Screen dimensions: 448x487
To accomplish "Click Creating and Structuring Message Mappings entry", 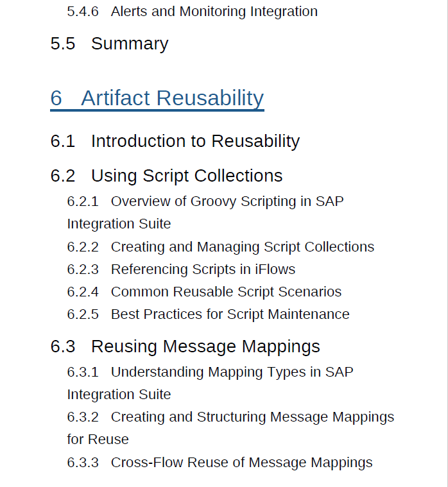I will [x=252, y=417].
